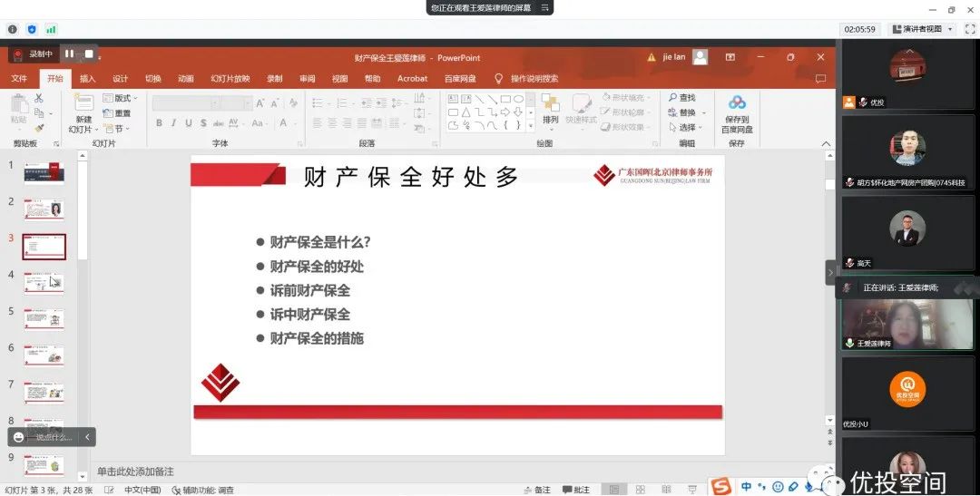Select slide 6 thumbnail

44,355
